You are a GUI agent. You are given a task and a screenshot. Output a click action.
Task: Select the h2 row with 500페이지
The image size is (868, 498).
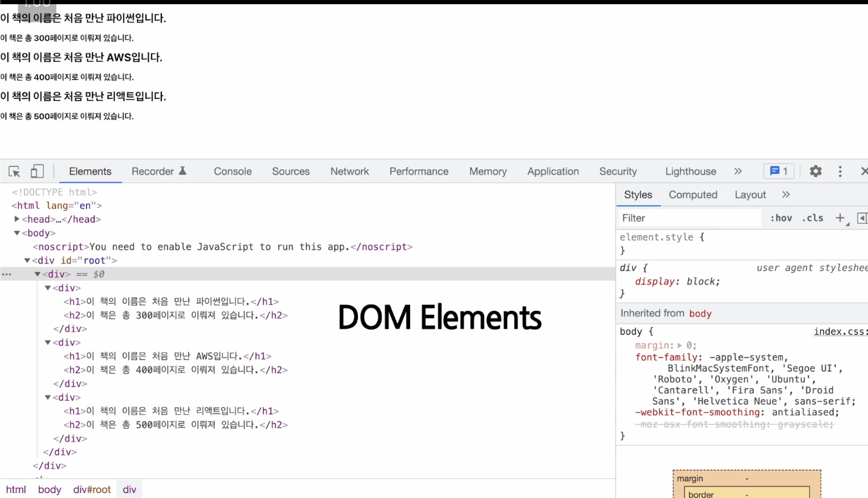(x=176, y=425)
